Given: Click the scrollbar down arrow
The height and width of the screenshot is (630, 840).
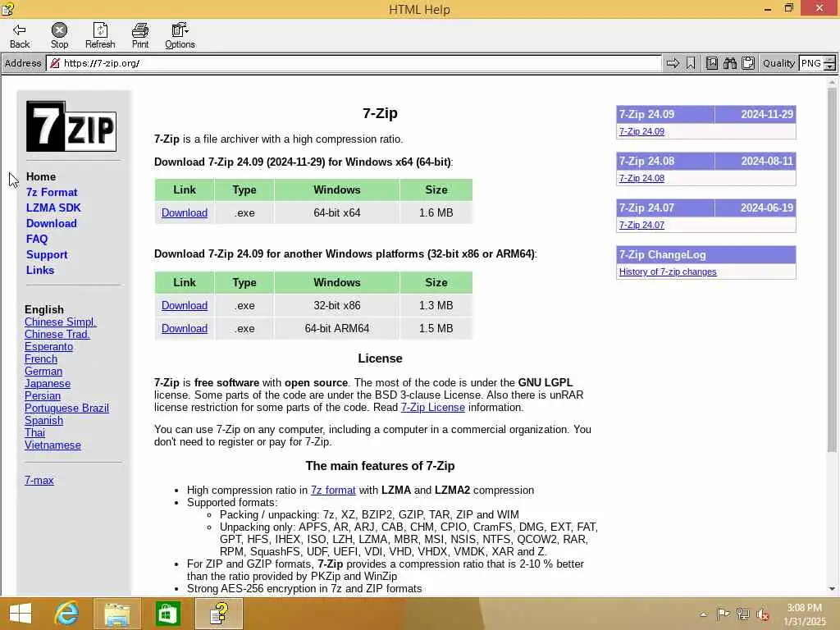Looking at the screenshot, I should (832, 589).
